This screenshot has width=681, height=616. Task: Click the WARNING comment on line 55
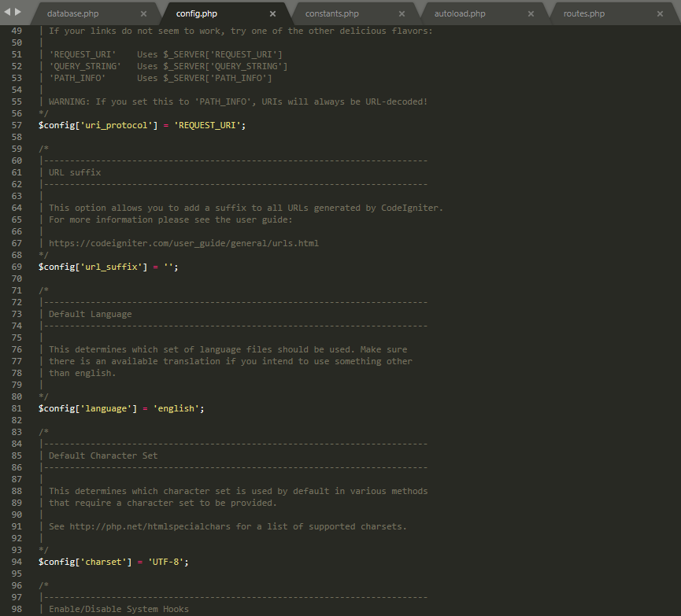tap(238, 101)
